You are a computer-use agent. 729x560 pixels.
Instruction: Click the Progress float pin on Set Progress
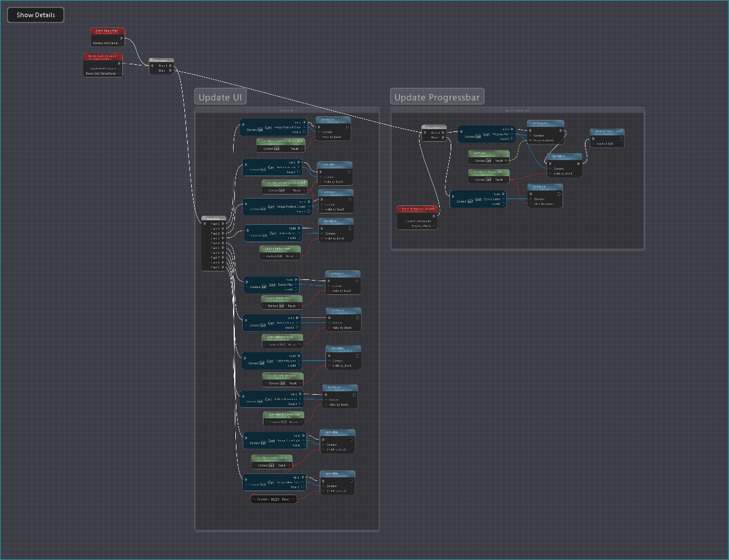531,140
